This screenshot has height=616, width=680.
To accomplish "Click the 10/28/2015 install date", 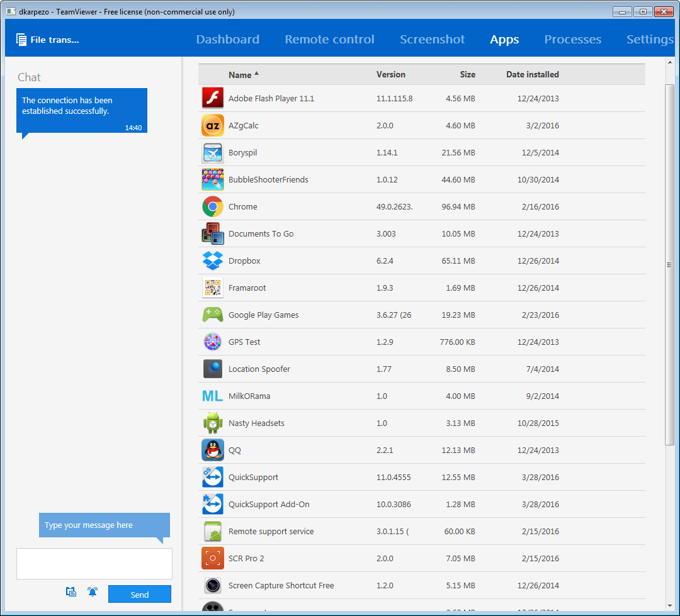I will pos(538,423).
